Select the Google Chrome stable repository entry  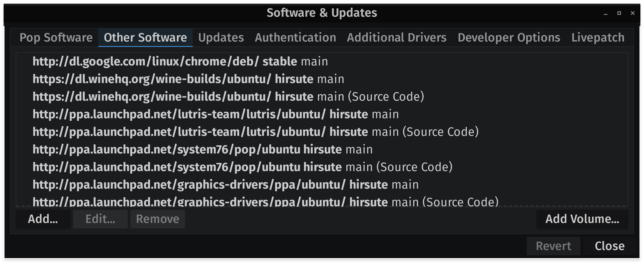tap(322, 62)
